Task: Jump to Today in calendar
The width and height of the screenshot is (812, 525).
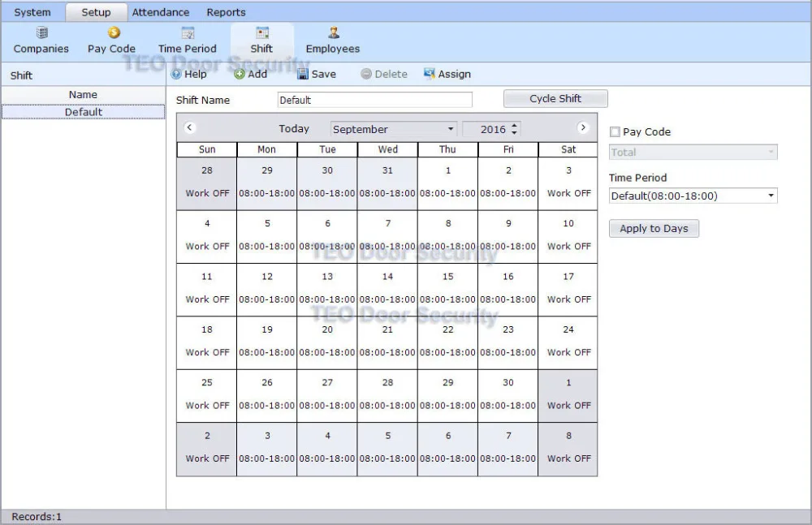Action: (x=294, y=129)
